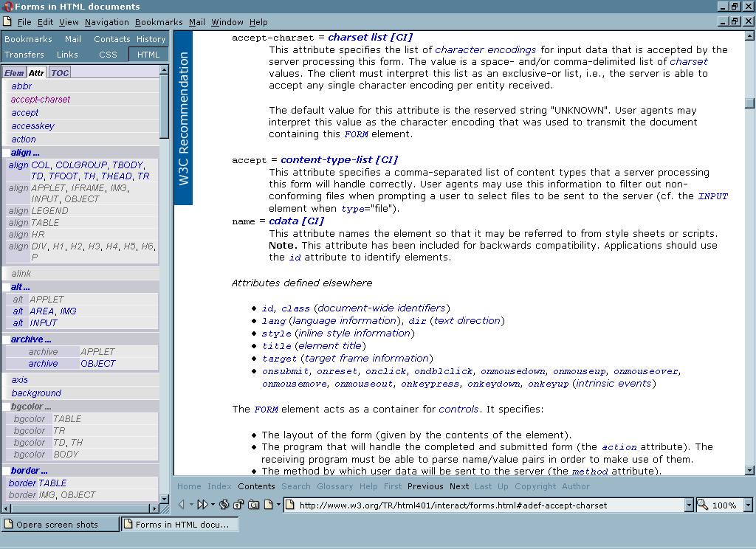Screen dimensions: 756x549
Task: Toggle image loading with the camera icon
Action: tap(253, 505)
